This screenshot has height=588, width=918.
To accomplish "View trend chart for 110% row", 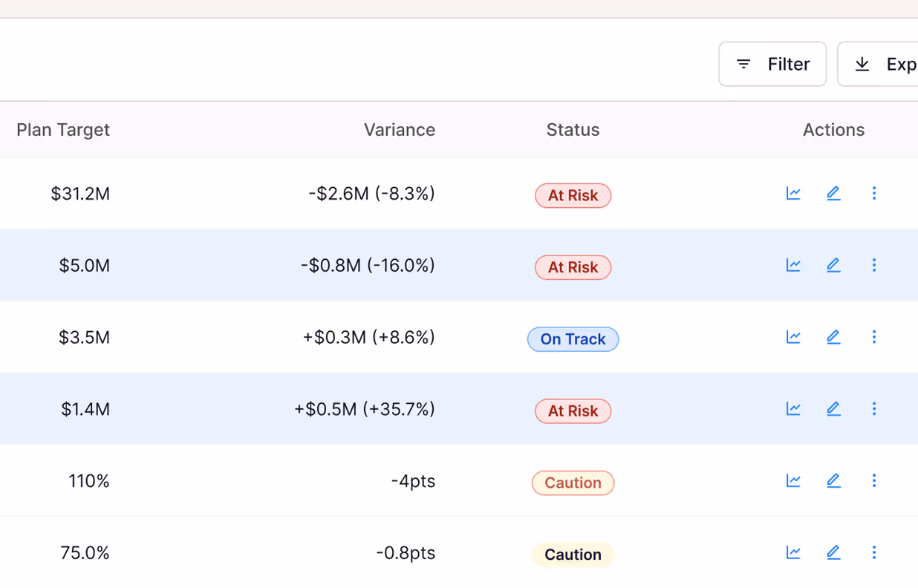I will click(793, 481).
